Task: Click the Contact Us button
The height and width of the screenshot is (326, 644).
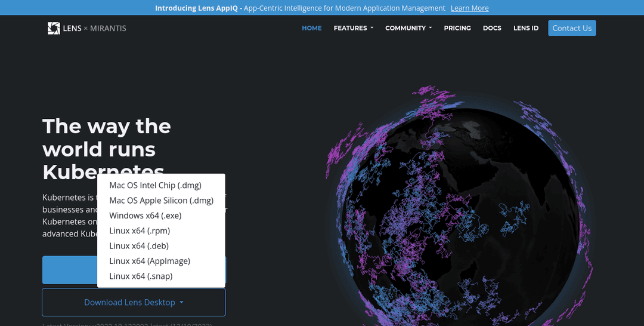Action: 572,28
